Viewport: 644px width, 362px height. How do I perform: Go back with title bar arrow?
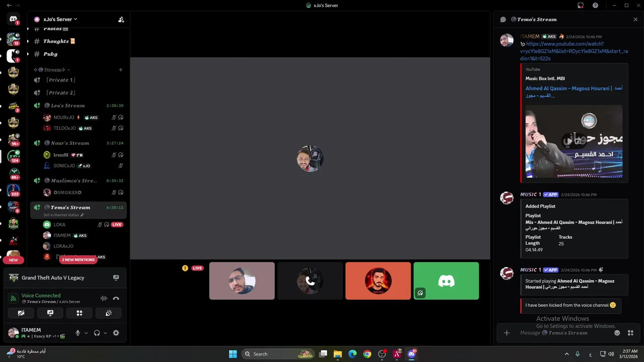click(9, 5)
